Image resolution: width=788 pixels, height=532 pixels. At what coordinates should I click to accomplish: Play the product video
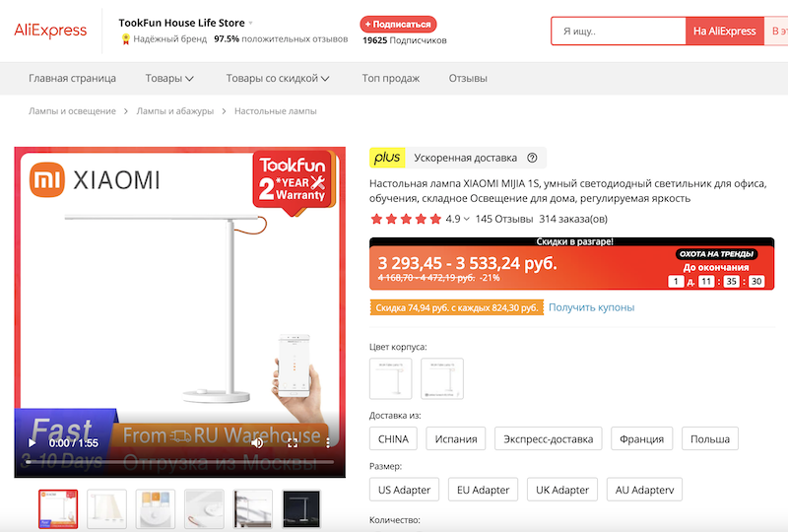pos(33,443)
